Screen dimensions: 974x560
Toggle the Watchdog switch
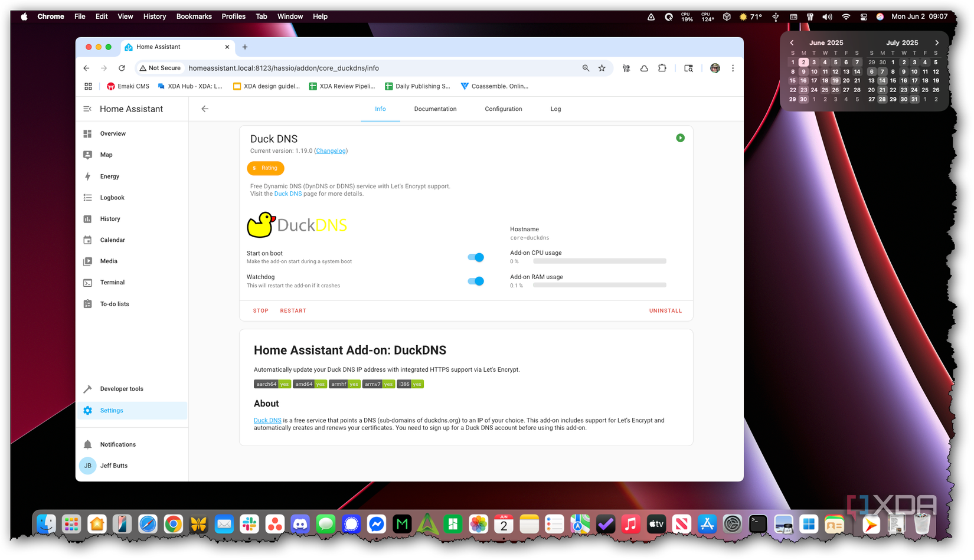pos(475,281)
